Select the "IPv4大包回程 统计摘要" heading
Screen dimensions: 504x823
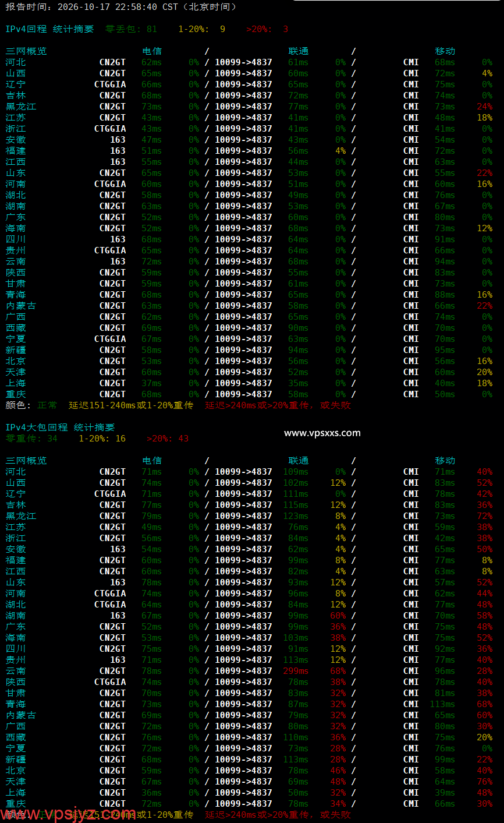tap(60, 428)
